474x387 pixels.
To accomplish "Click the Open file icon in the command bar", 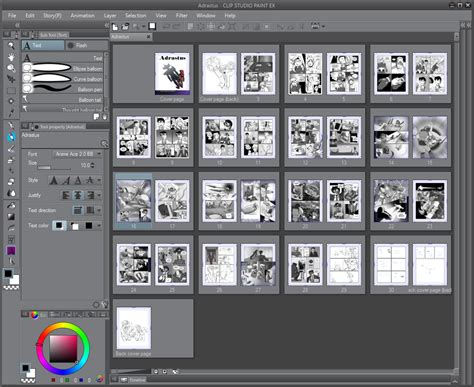I will 125,27.
